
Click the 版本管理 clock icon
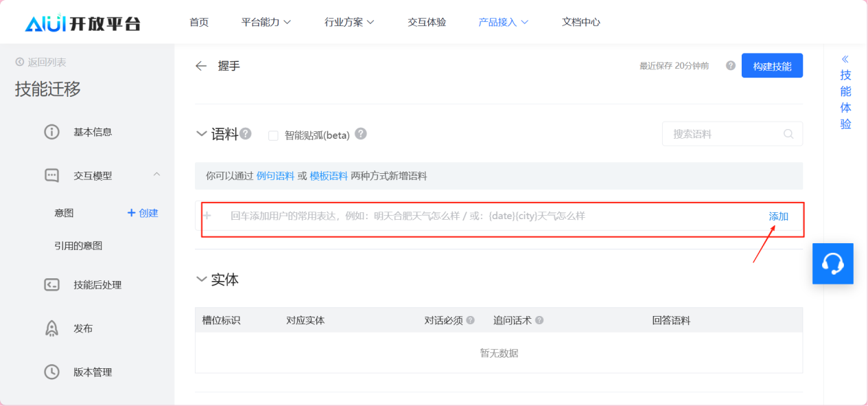pos(51,372)
